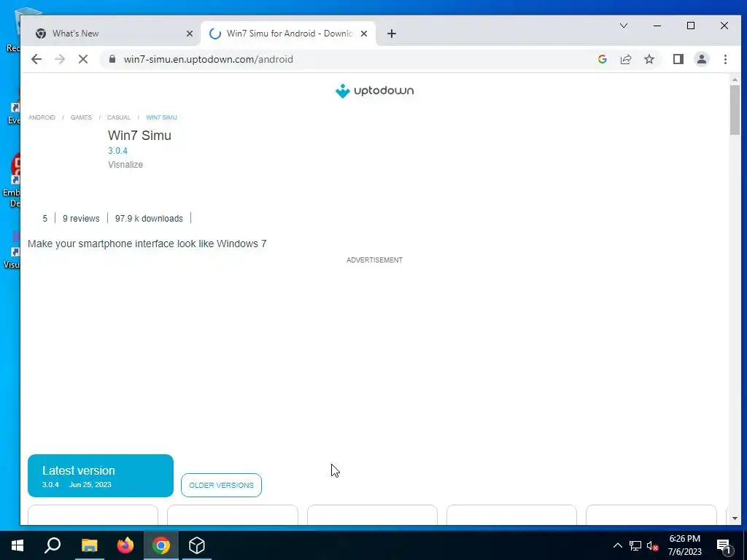Open the Chrome profile menu
Viewport: 747px width, 560px height.
(x=701, y=59)
